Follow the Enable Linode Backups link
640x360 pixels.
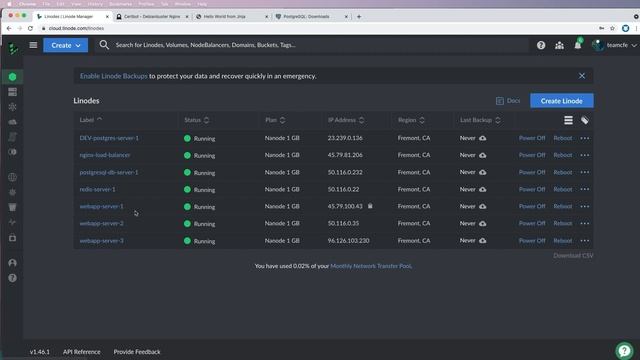coord(113,76)
